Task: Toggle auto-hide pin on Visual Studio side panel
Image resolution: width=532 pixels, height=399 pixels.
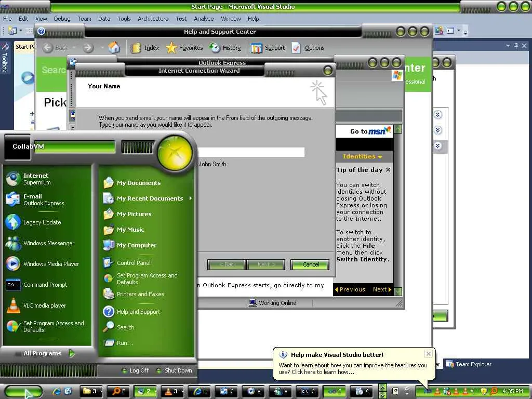Action: tap(516, 46)
